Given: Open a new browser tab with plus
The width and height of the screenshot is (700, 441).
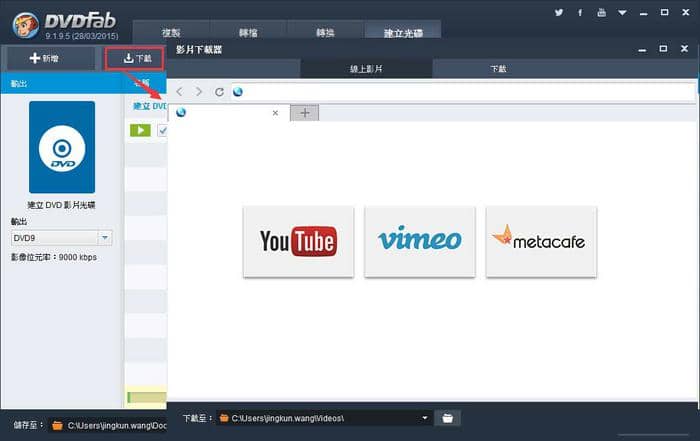Looking at the screenshot, I should click(x=304, y=113).
